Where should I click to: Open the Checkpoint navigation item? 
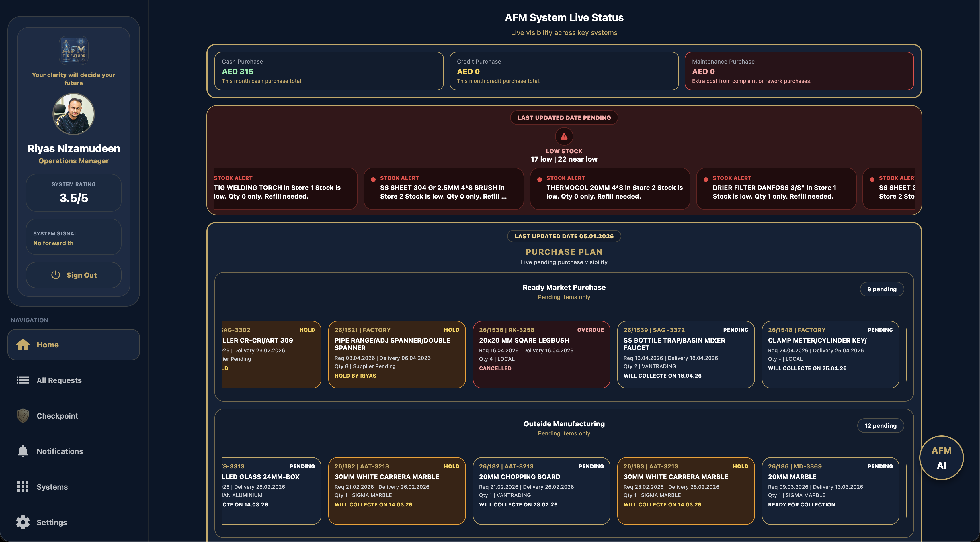coord(73,415)
